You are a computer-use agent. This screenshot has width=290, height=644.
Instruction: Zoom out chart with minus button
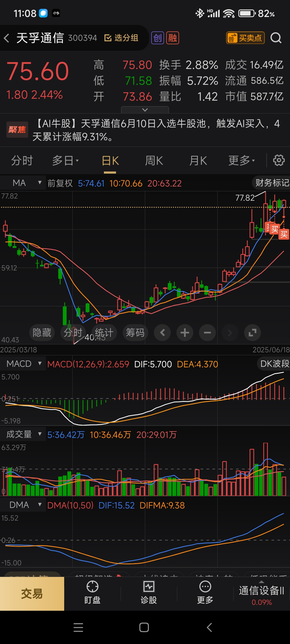(x=207, y=333)
